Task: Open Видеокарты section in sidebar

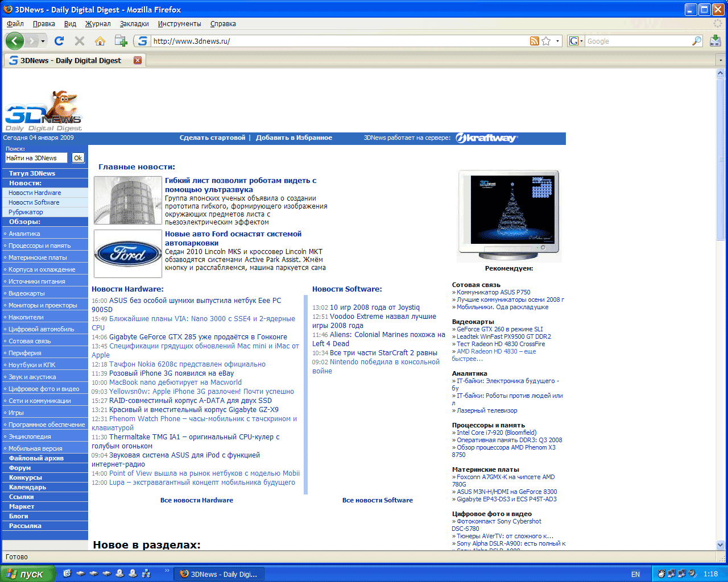Action: click(x=26, y=293)
